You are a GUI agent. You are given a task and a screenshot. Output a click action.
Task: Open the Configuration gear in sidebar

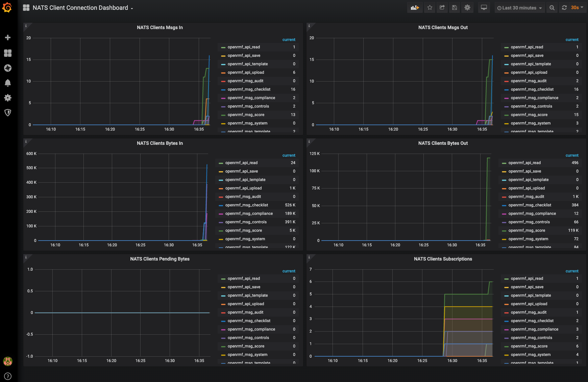tap(8, 98)
